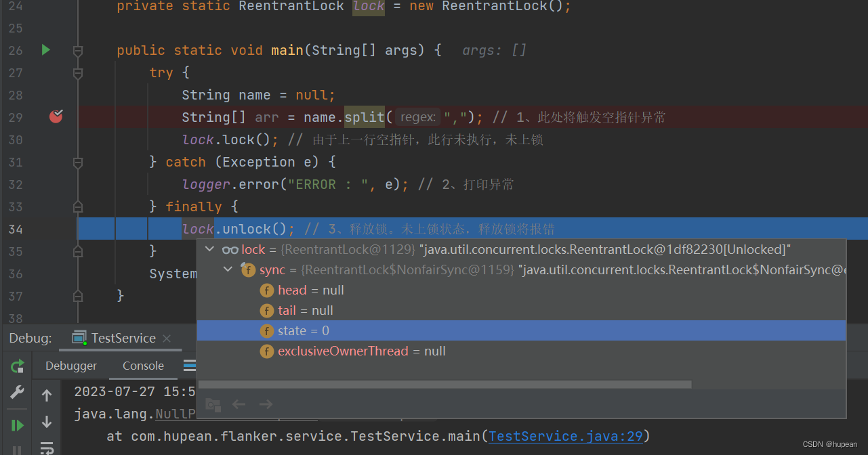Toggle code folding at line 33 finally block
Screen dimensions: 868x455
pyautogui.click(x=77, y=207)
